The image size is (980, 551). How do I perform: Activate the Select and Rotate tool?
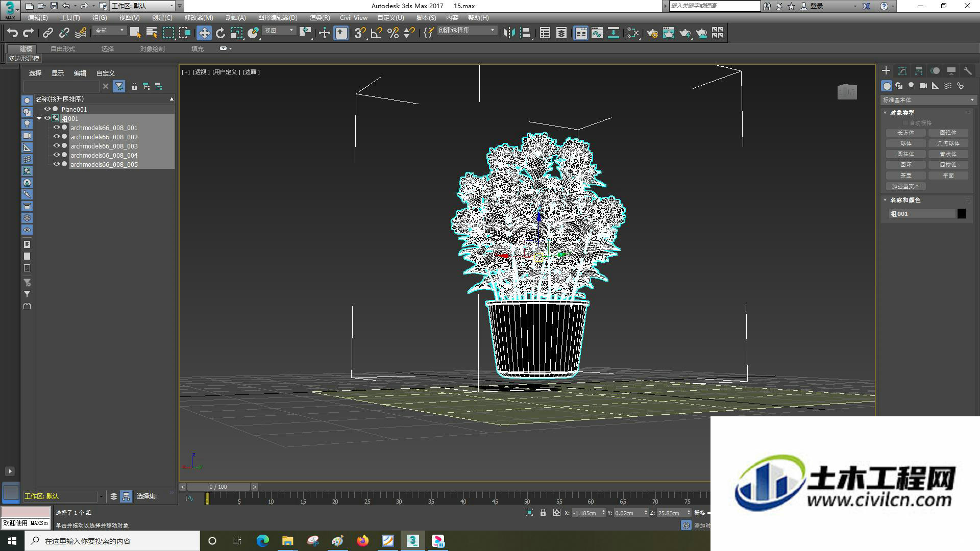(220, 33)
